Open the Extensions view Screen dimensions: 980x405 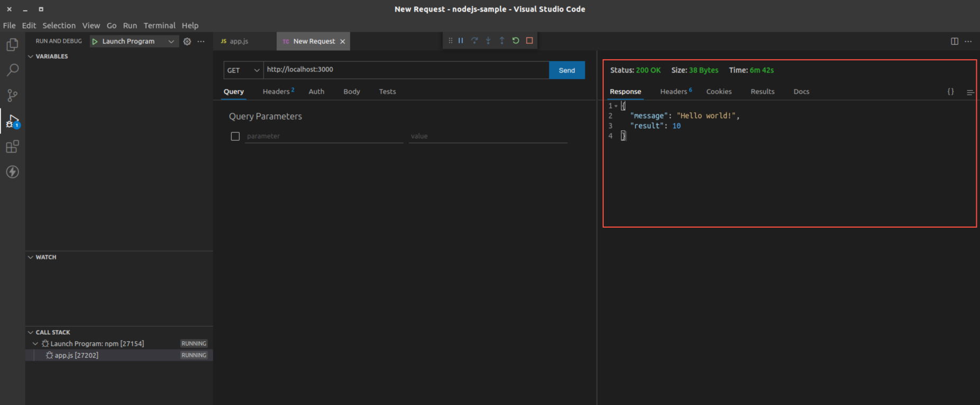pyautogui.click(x=12, y=147)
